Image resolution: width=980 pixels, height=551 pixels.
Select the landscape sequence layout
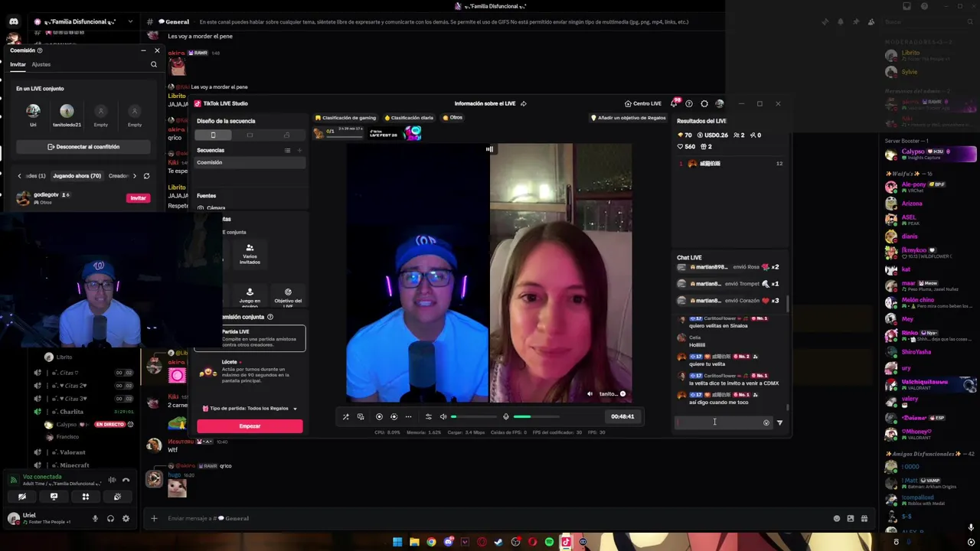pos(250,135)
